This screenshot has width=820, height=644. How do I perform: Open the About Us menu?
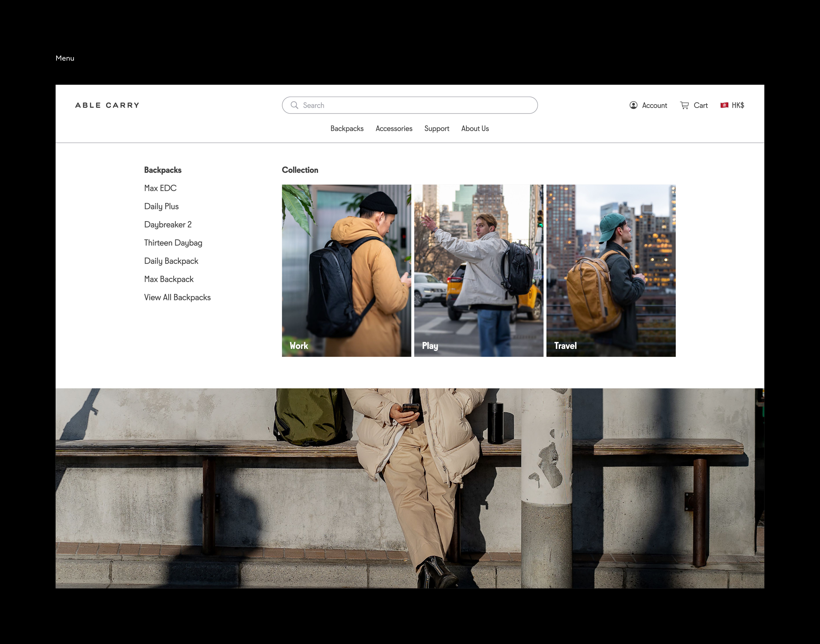click(475, 129)
